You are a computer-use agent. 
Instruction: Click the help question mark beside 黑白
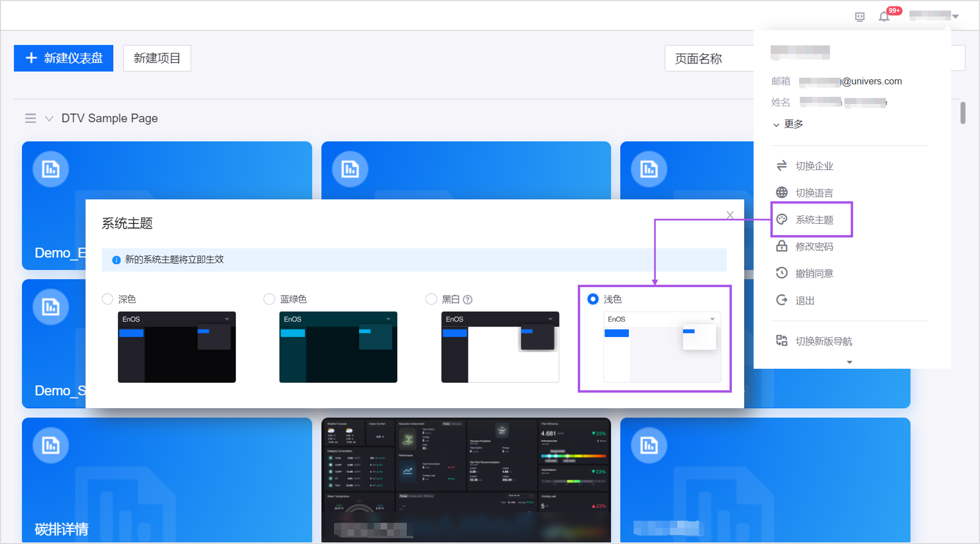[x=468, y=300]
